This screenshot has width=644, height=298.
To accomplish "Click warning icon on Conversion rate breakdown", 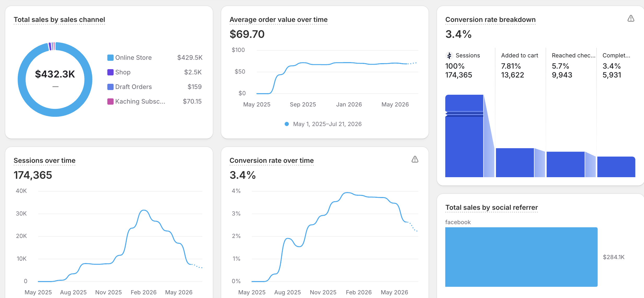I will pyautogui.click(x=631, y=19).
